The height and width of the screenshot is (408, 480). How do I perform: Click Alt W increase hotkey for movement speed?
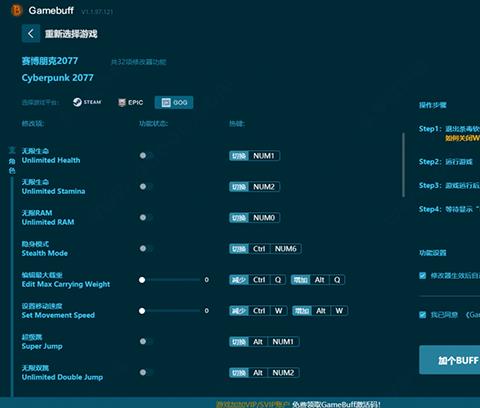[320, 311]
